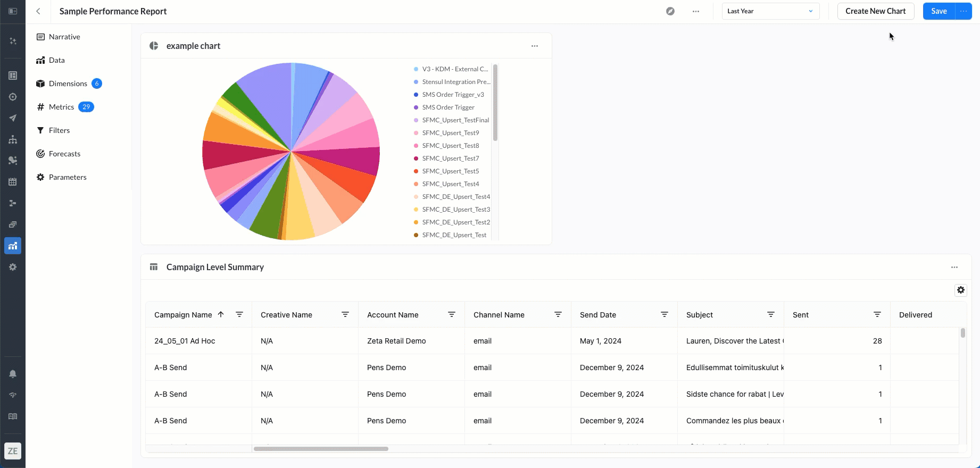The image size is (980, 468).
Task: Click the Create New Chart button
Action: [876, 11]
